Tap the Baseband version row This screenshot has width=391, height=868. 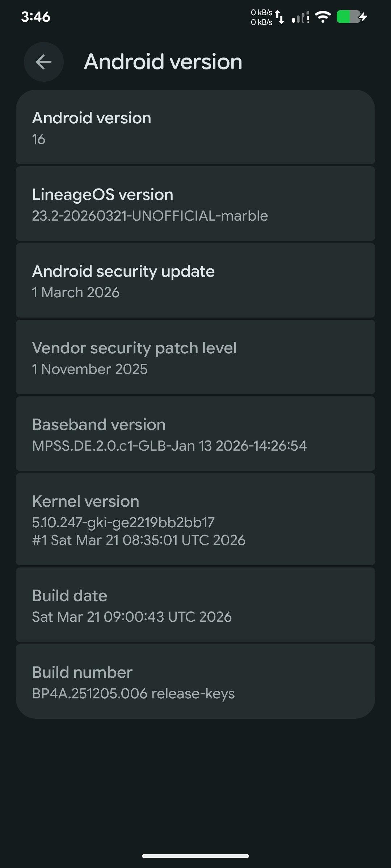[195, 434]
